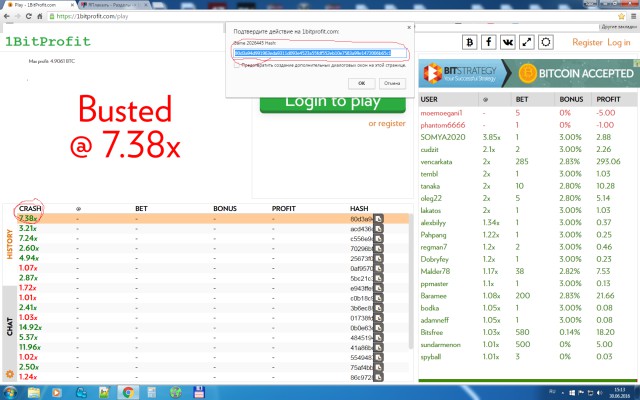This screenshot has height=400, width=640.
Task: Open user Bitsfree in the players list
Action: 431,332
